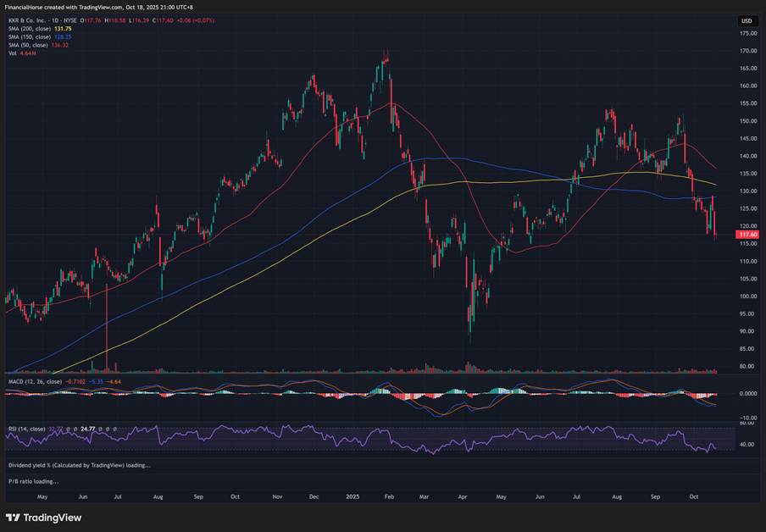Click the RSI (14, close) indicator label
766x532 pixels.
pos(25,429)
